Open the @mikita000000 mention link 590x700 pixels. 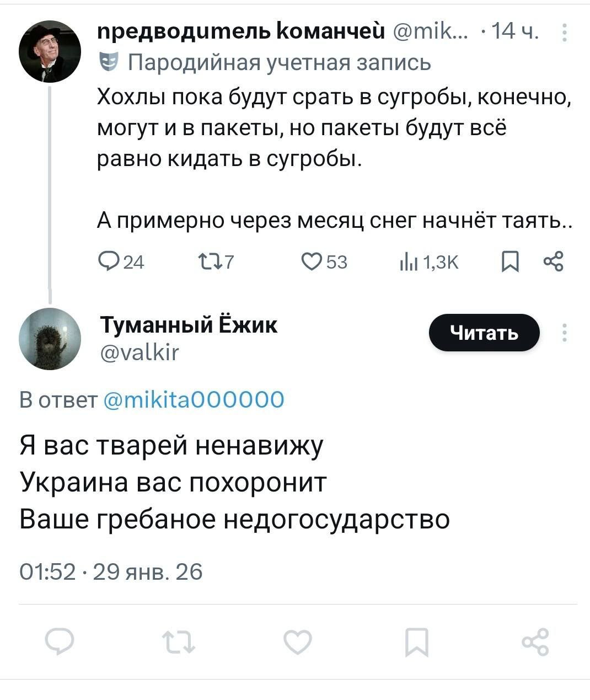pyautogui.click(x=194, y=399)
